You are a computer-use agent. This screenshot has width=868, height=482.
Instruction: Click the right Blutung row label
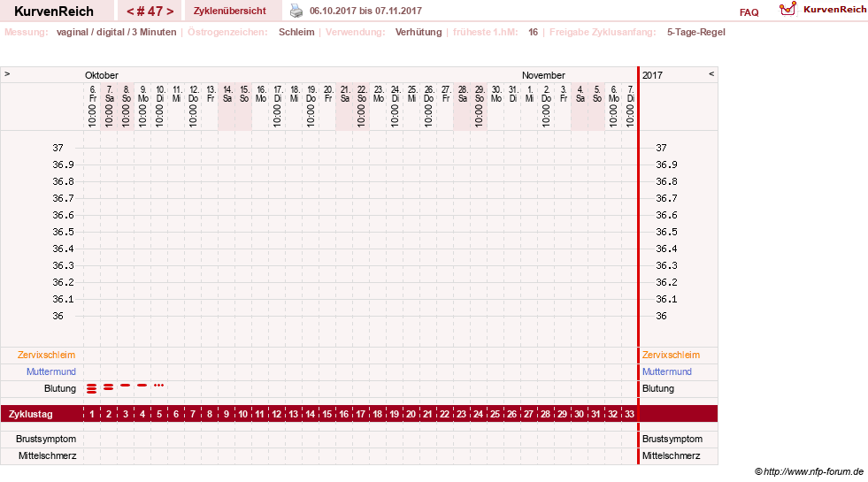pyautogui.click(x=658, y=388)
